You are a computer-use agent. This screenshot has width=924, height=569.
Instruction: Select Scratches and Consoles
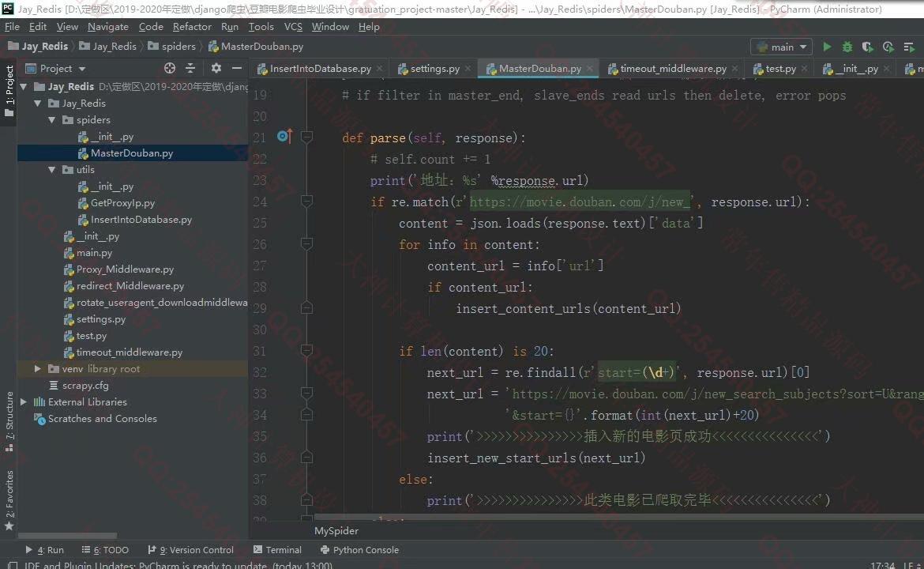[103, 418]
